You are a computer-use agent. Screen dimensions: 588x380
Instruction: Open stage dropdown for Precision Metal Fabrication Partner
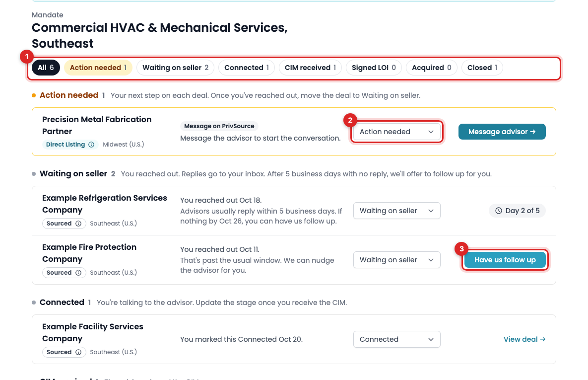point(397,132)
